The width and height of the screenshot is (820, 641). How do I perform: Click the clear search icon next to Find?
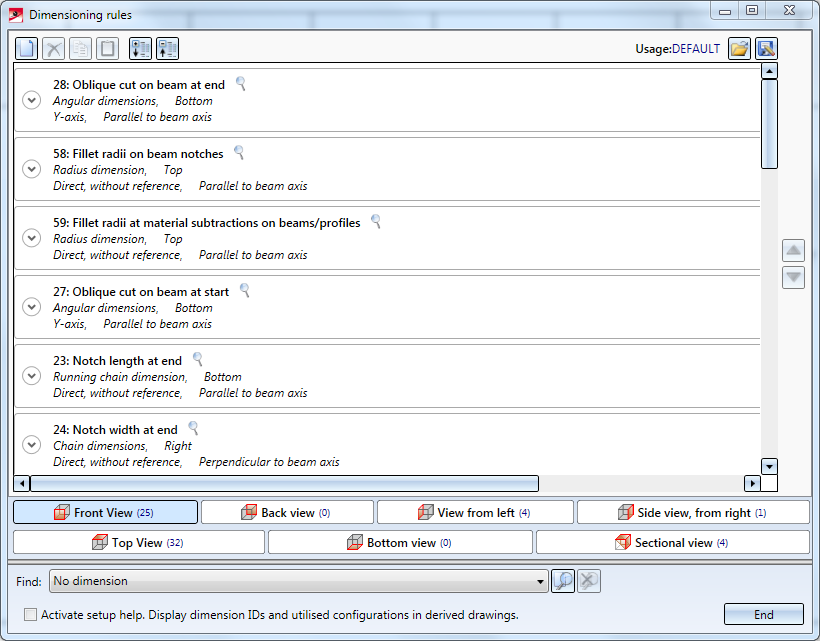click(x=589, y=581)
